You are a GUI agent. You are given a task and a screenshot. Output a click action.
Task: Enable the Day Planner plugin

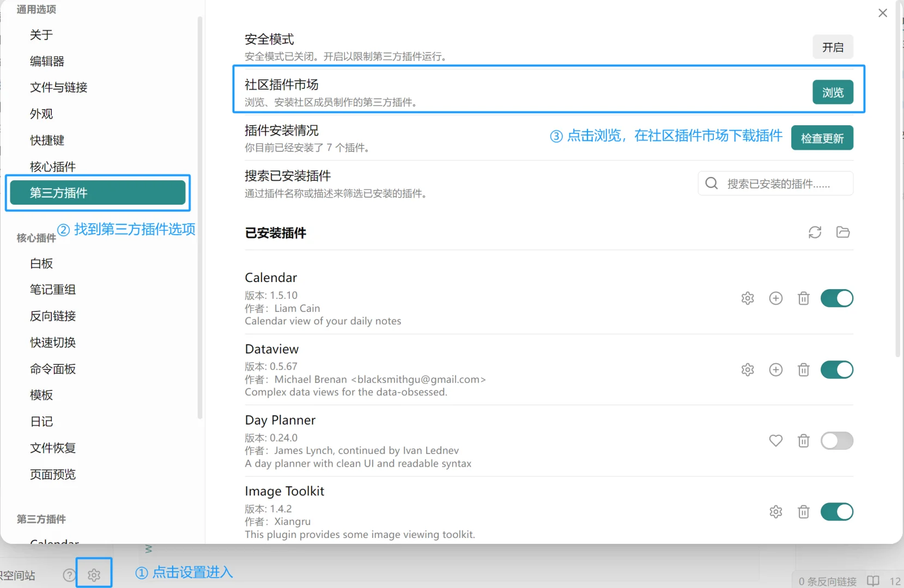pyautogui.click(x=837, y=441)
